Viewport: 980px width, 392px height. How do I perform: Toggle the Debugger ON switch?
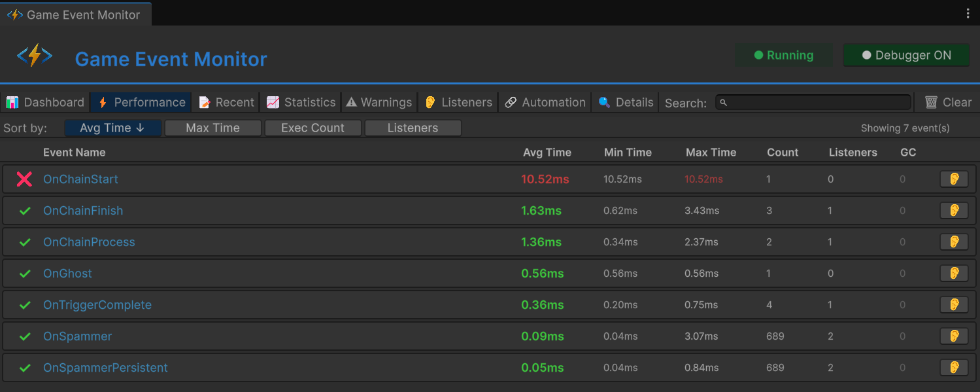pos(906,55)
